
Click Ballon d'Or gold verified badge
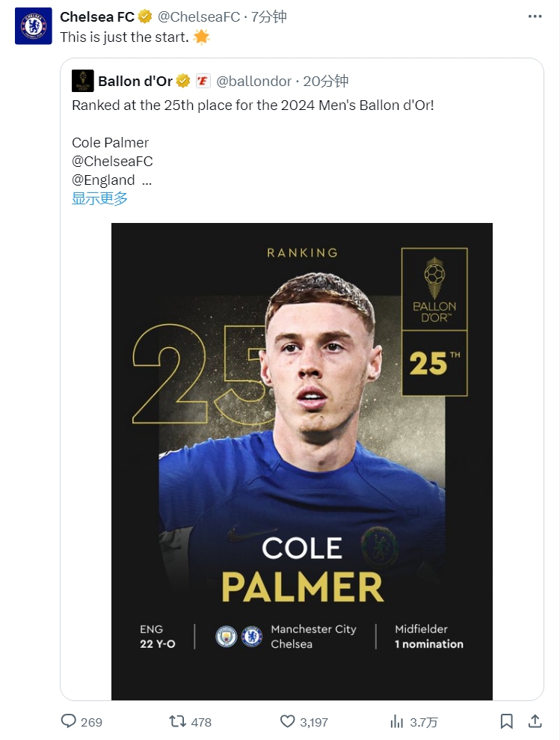click(183, 81)
